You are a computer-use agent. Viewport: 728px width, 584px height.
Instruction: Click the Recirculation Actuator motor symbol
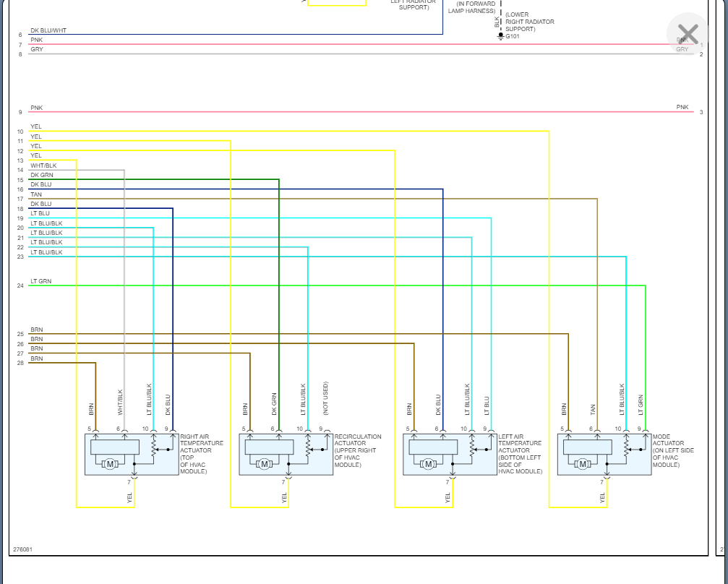pos(264,464)
